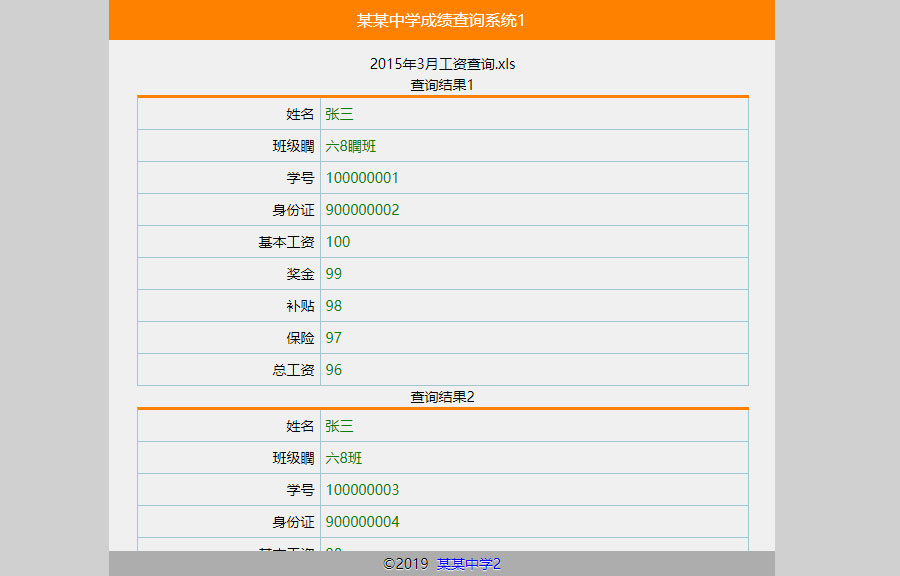This screenshot has height=576, width=900.
Task: Click the ©2019 copyright text in footer
Action: [x=405, y=564]
